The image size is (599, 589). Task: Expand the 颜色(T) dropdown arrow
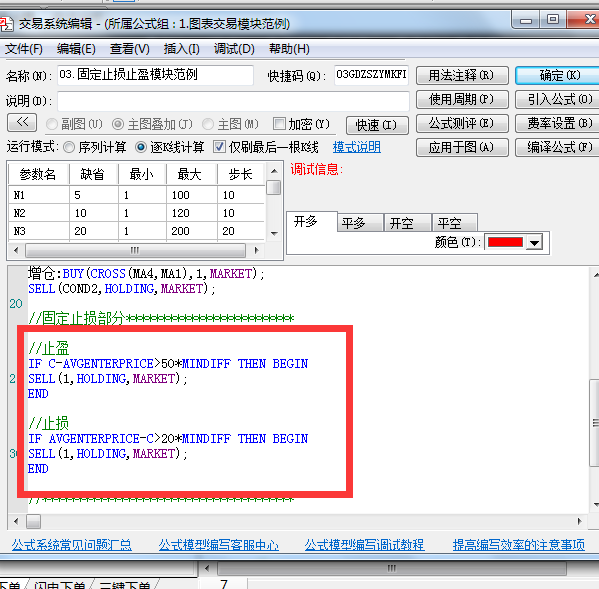(x=534, y=242)
